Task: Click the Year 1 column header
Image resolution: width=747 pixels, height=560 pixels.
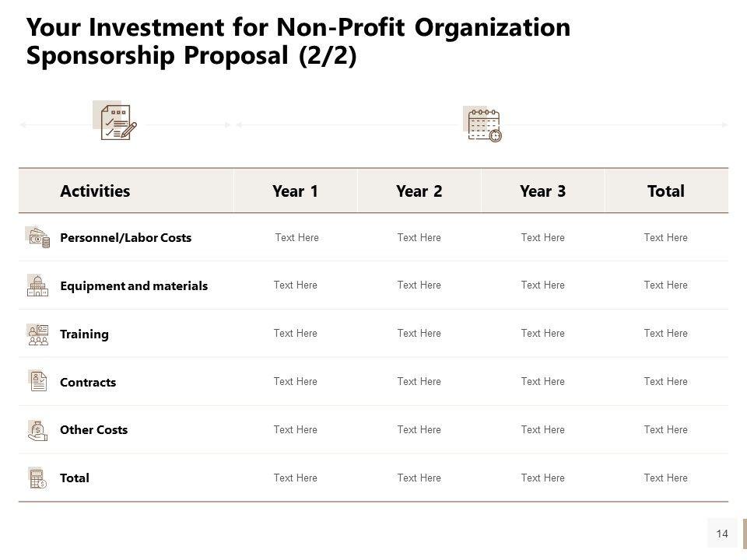Action: click(295, 191)
